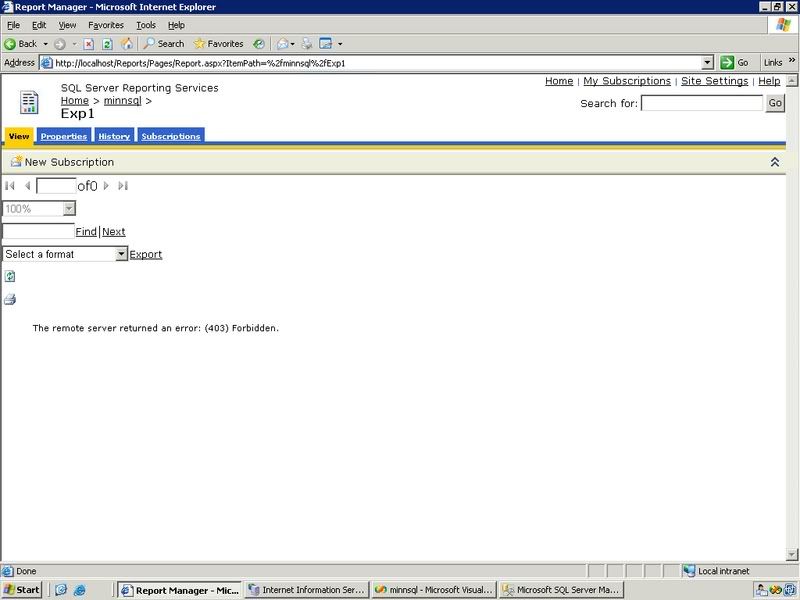
Task: Open the address bar dropdown arrow
Action: (x=707, y=63)
